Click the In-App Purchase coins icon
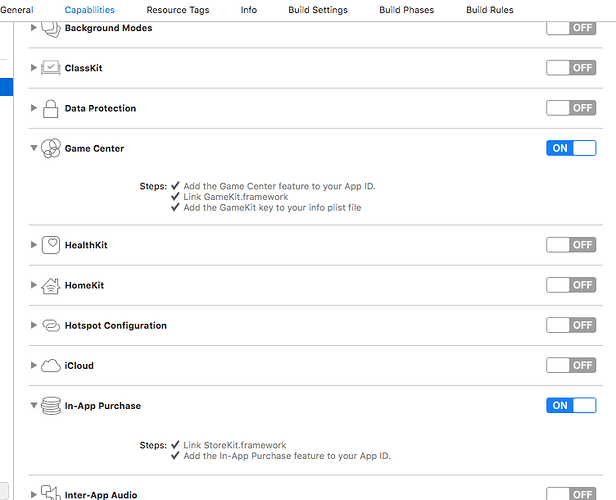 pyautogui.click(x=50, y=406)
